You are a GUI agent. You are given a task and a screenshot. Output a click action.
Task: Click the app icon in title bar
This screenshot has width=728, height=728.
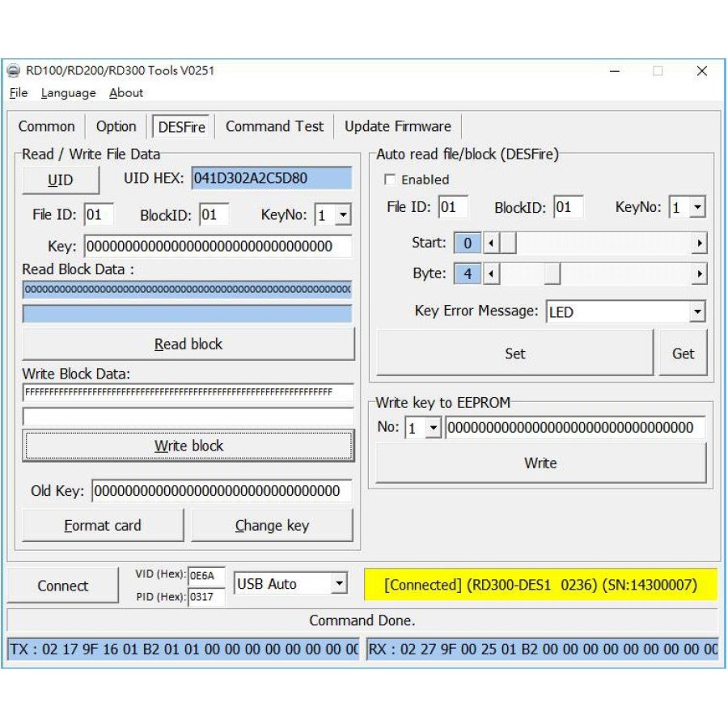coord(14,70)
